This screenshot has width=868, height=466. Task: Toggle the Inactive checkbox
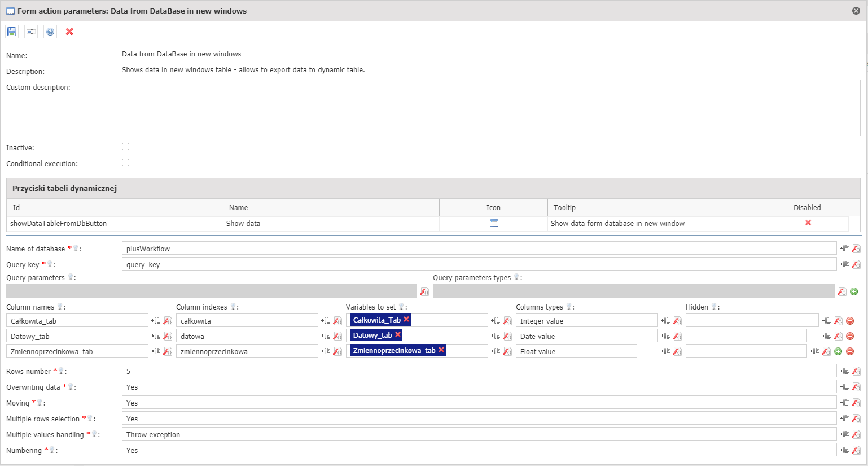(x=125, y=146)
